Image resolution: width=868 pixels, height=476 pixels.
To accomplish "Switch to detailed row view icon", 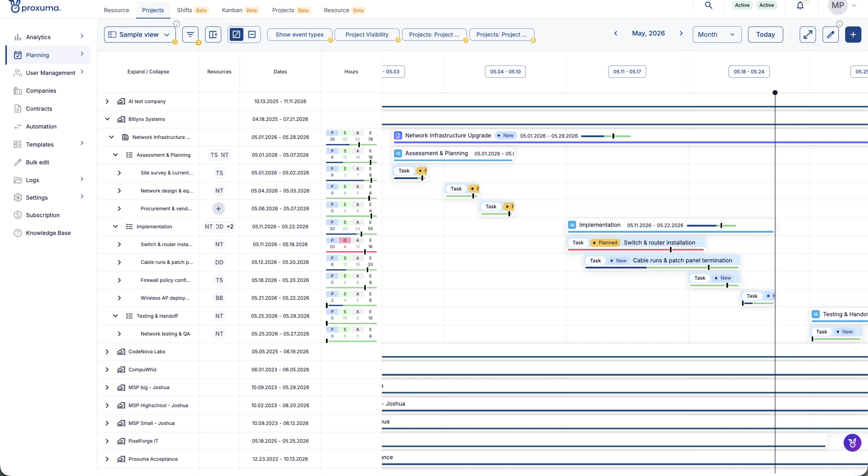I will pos(236,34).
